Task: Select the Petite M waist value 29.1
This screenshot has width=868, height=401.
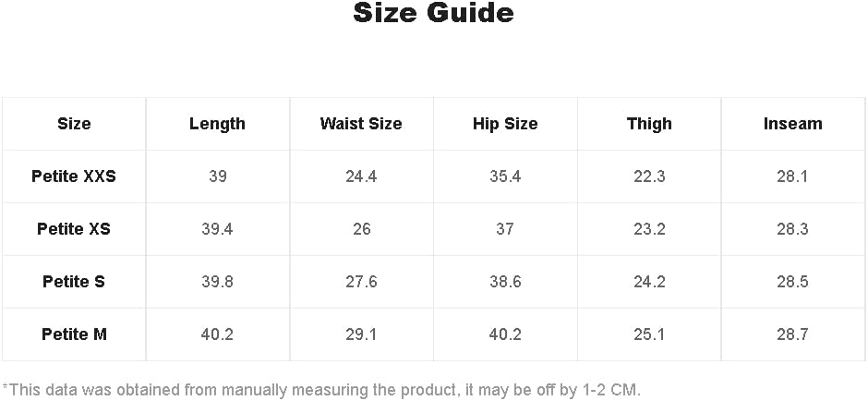Action: pos(361,334)
